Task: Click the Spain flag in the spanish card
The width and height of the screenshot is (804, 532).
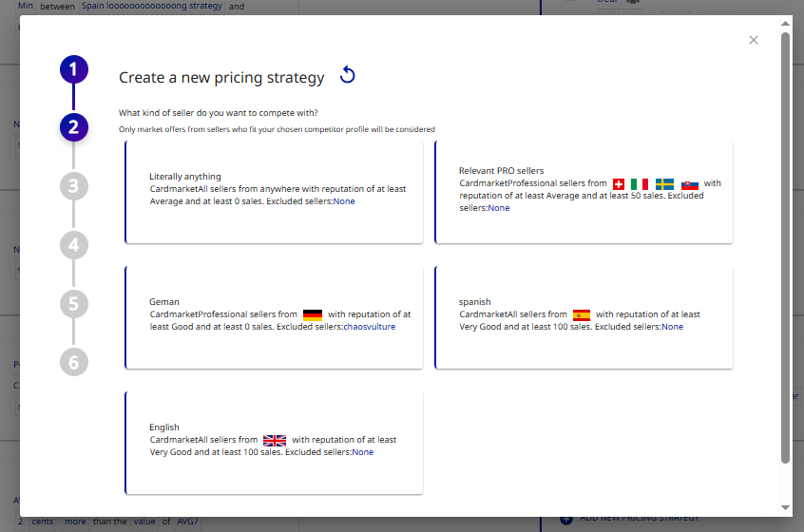Action: click(582, 314)
